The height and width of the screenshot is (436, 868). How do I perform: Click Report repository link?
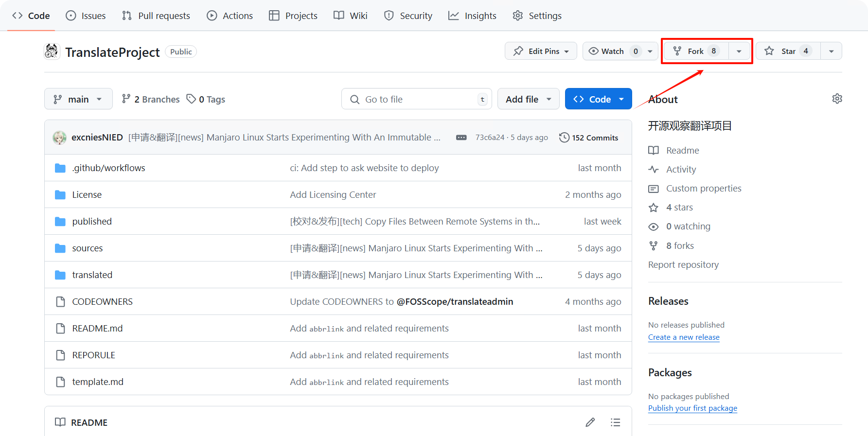click(x=683, y=264)
